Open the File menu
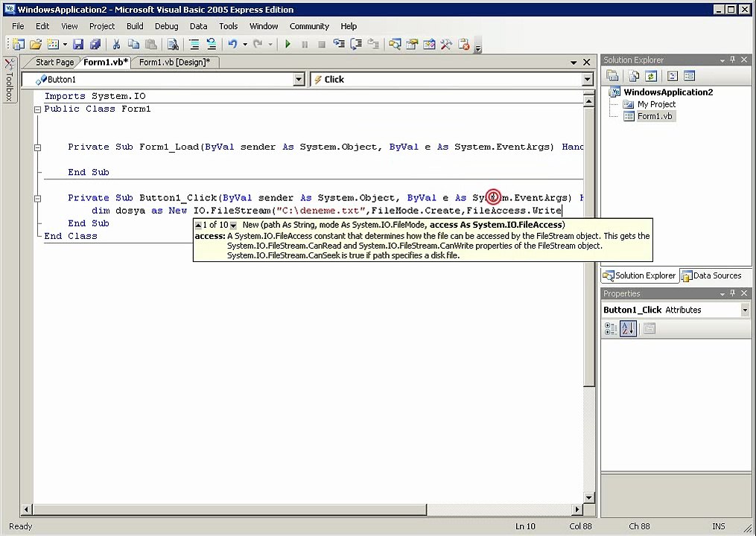Viewport: 756px width, 536px height. pos(18,26)
